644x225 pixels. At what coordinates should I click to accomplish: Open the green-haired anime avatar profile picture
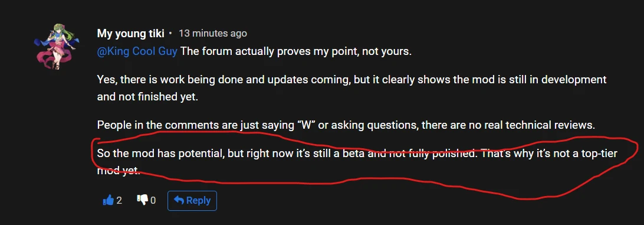click(x=55, y=47)
